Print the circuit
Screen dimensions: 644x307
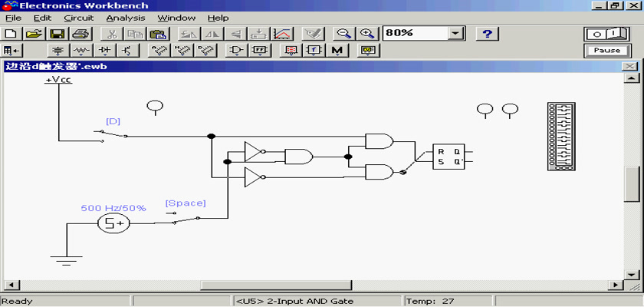pos(80,34)
